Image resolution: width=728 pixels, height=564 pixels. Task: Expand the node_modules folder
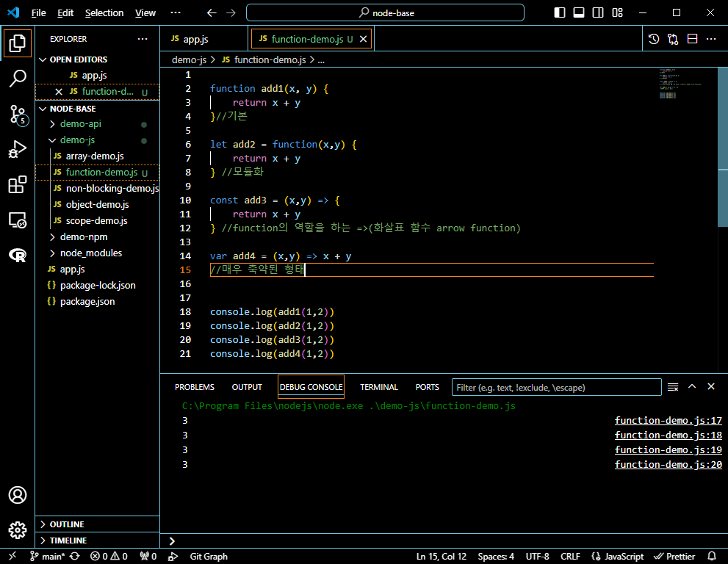click(x=97, y=253)
